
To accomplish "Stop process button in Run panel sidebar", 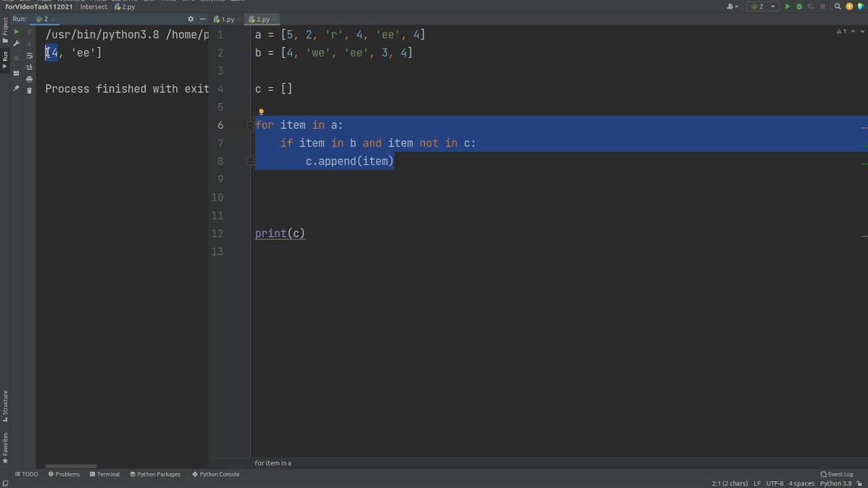I will pyautogui.click(x=16, y=58).
